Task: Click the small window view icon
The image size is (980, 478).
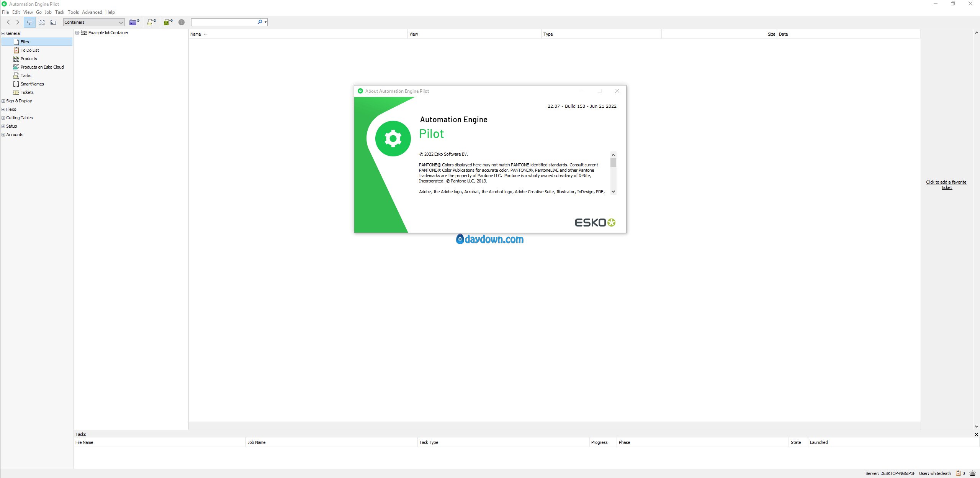Action: coord(53,22)
